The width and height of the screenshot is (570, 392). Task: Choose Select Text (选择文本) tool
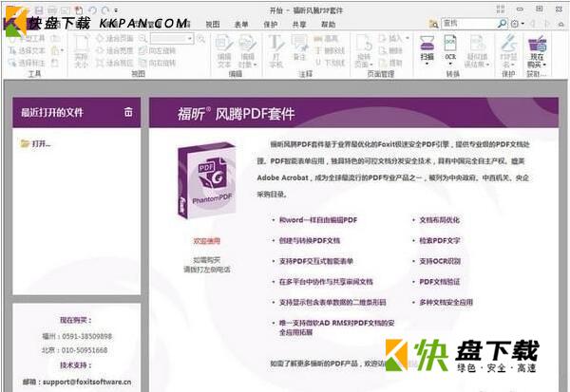tap(27, 50)
